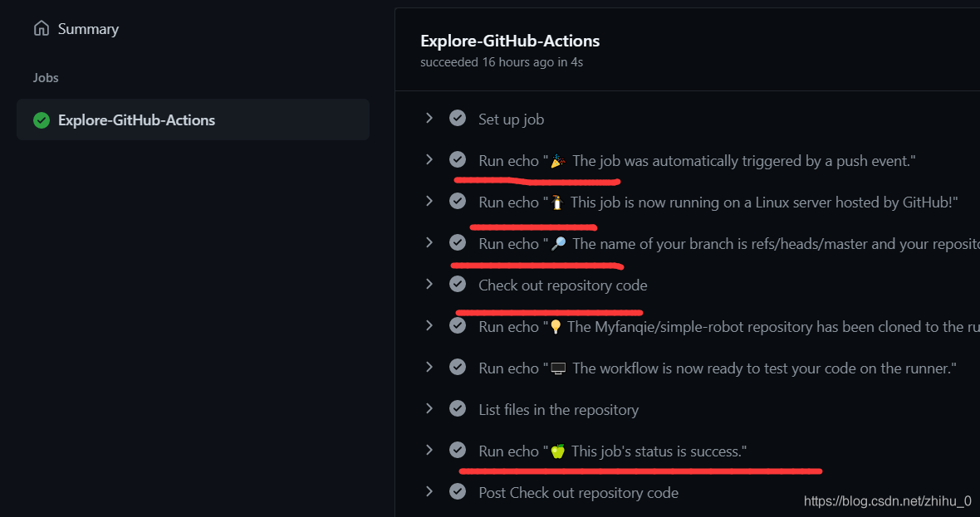The width and height of the screenshot is (980, 517).
Task: Select the Explore-GitHub-Actions job in sidebar
Action: pyautogui.click(x=136, y=120)
